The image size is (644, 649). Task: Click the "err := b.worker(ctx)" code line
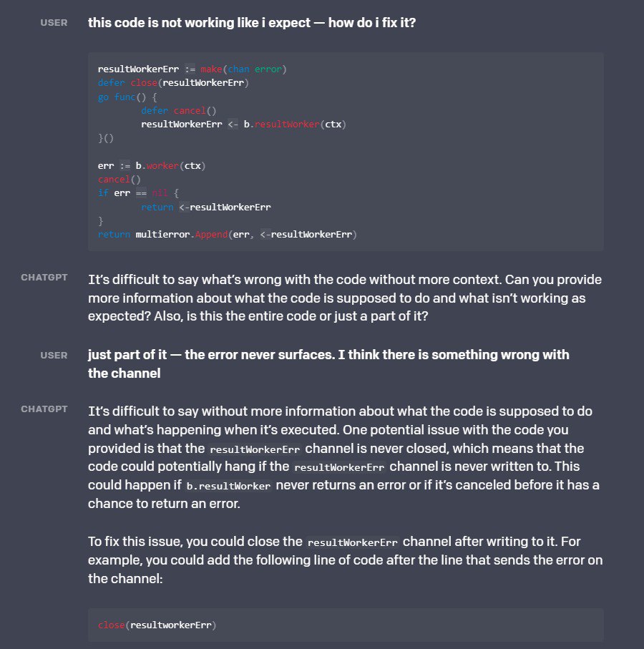click(152, 166)
